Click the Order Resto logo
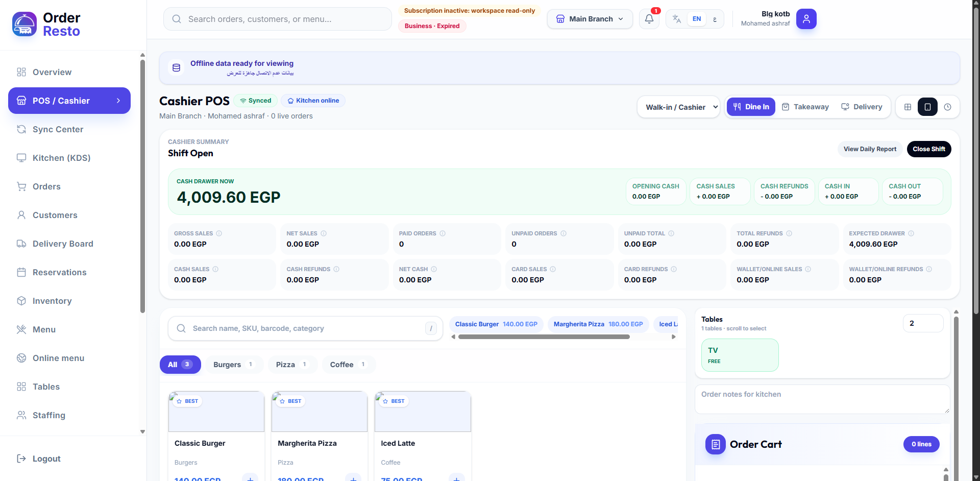The width and height of the screenshot is (980, 481). 46,25
